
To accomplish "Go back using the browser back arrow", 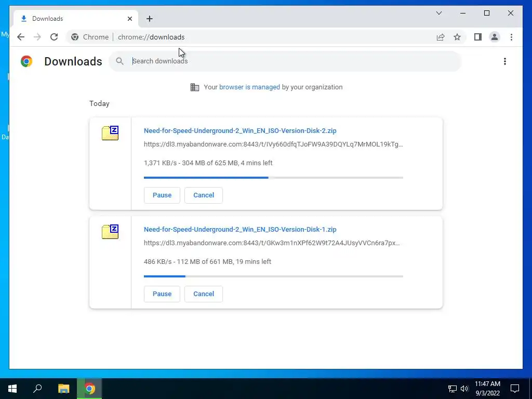I will tap(21, 37).
